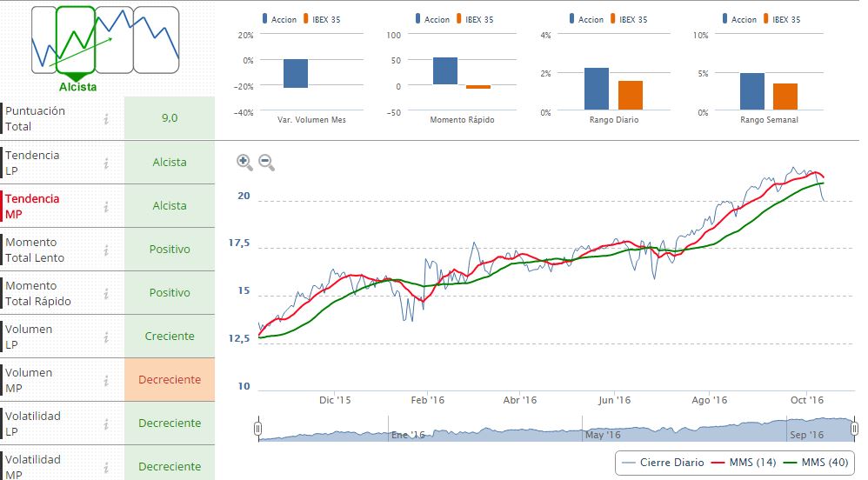This screenshot has width=868, height=480.
Task: Open info icon for Puntuación Total
Action: (x=106, y=119)
